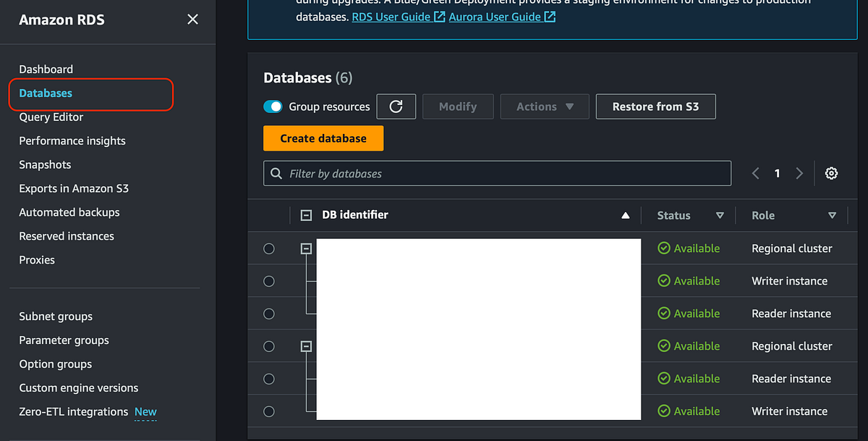Open the table preferences gear
The height and width of the screenshot is (441, 868).
[x=831, y=173]
